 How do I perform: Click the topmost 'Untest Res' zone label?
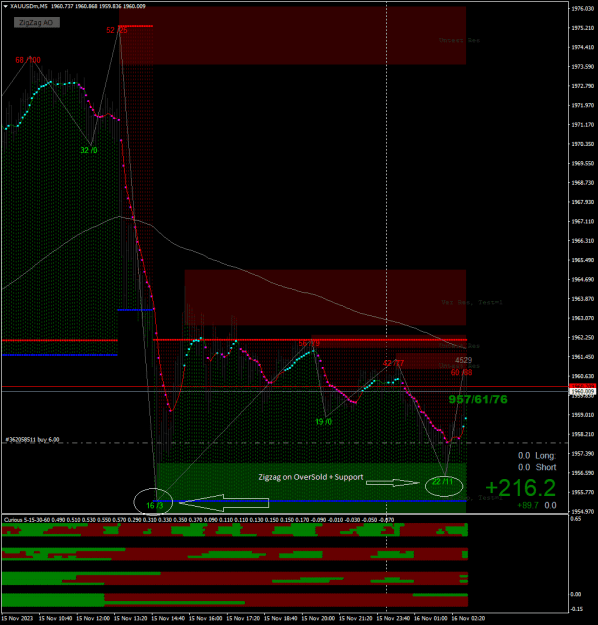459,40
